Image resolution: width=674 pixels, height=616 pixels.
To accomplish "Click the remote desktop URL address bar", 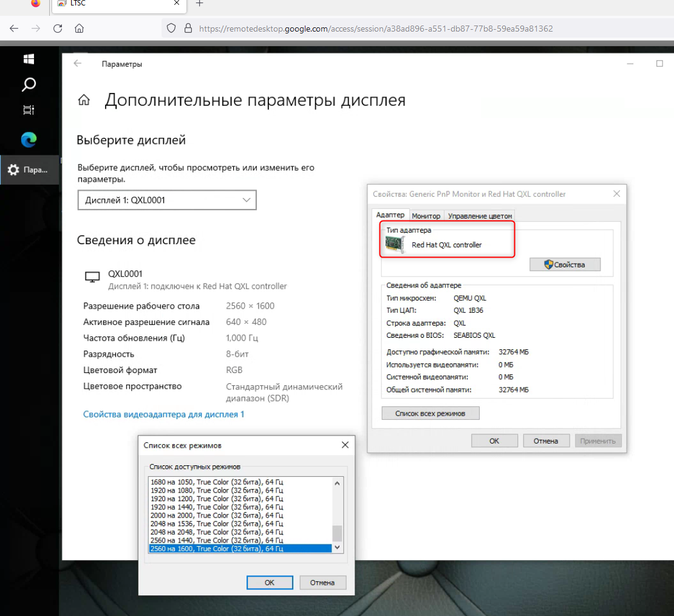I will (376, 29).
